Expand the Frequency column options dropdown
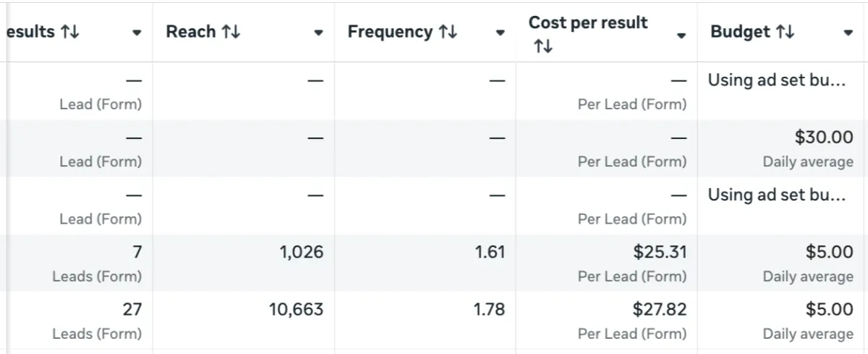Screen dimensions: 868x354 click(x=500, y=33)
